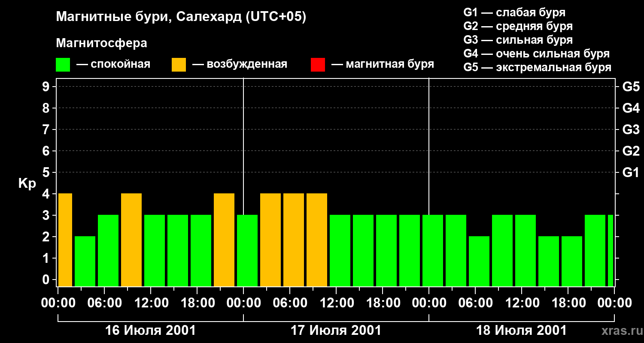The image size is (644, 343).
Task: Click the G2 label on right axis
Action: [x=631, y=151]
